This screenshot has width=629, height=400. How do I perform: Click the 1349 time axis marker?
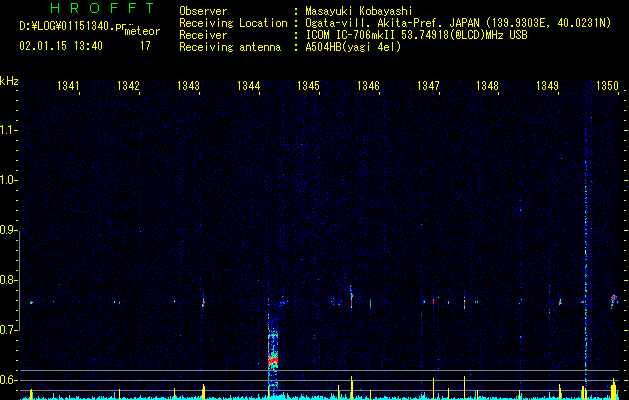548,86
